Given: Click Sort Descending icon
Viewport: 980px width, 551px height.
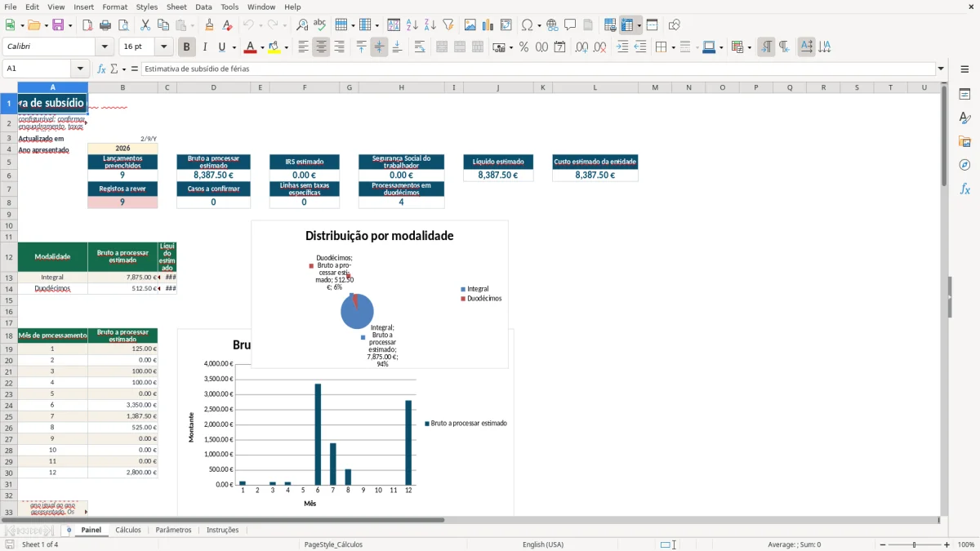Looking at the screenshot, I should point(430,25).
